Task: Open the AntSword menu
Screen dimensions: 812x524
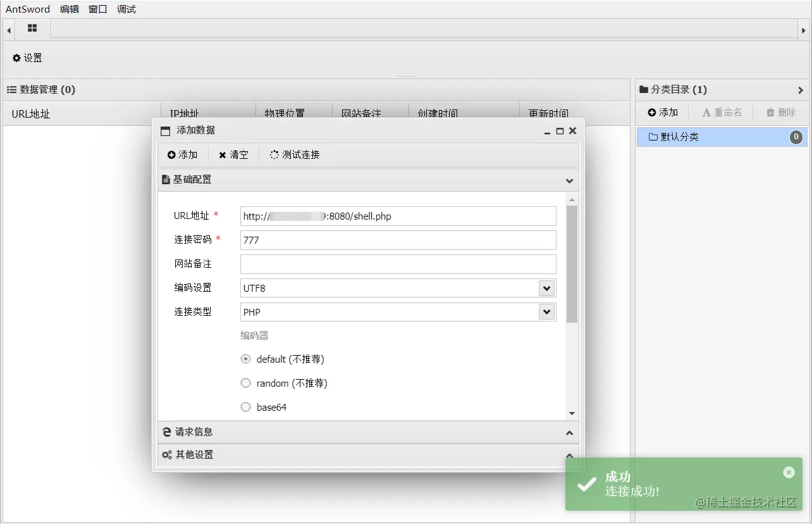Action: tap(28, 9)
